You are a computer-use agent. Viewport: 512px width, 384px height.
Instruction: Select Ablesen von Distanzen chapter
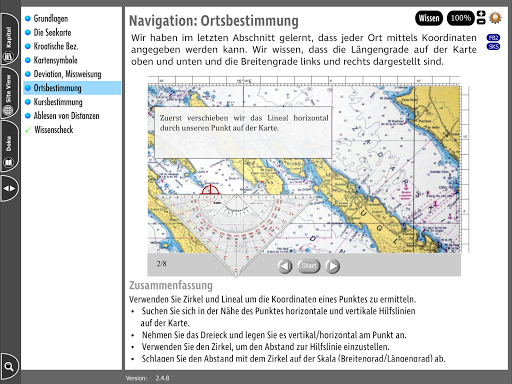pyautogui.click(x=66, y=116)
